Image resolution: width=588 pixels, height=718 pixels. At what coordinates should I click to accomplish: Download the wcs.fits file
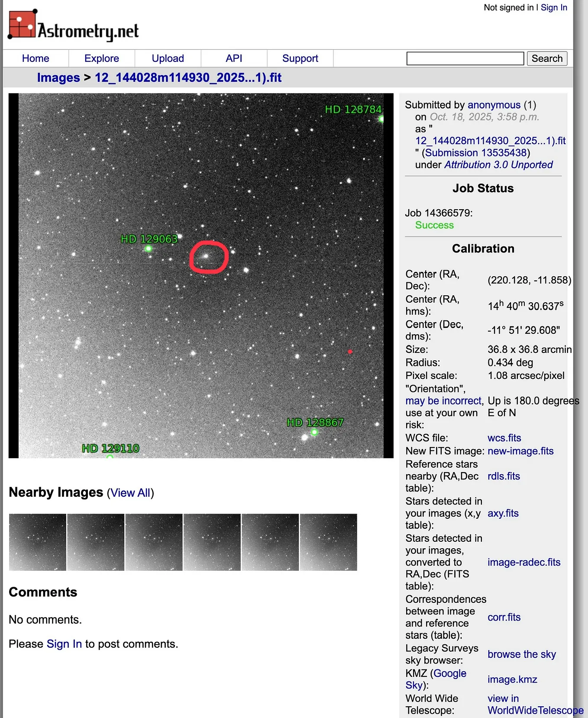click(504, 438)
